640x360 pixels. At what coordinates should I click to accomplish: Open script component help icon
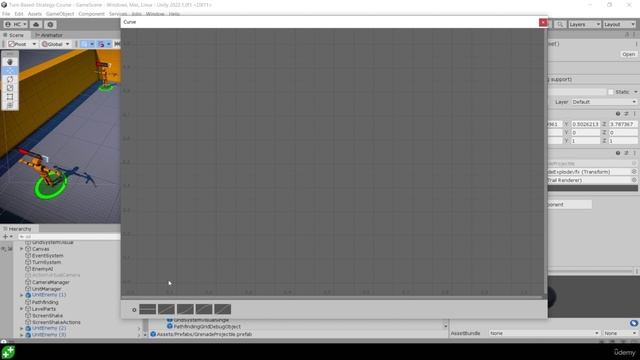click(x=618, y=153)
